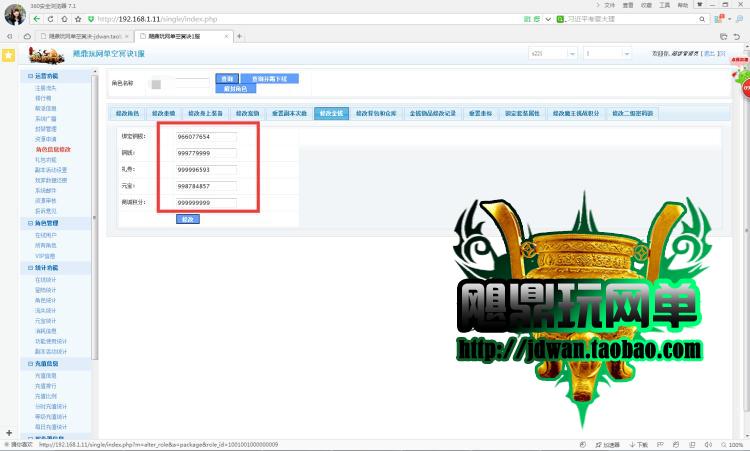Open the 查看 menu
This screenshot has width=750, height=451.
[x=628, y=5]
